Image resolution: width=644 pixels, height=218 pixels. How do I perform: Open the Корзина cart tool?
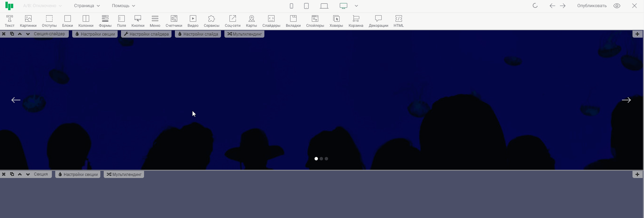pos(356,21)
